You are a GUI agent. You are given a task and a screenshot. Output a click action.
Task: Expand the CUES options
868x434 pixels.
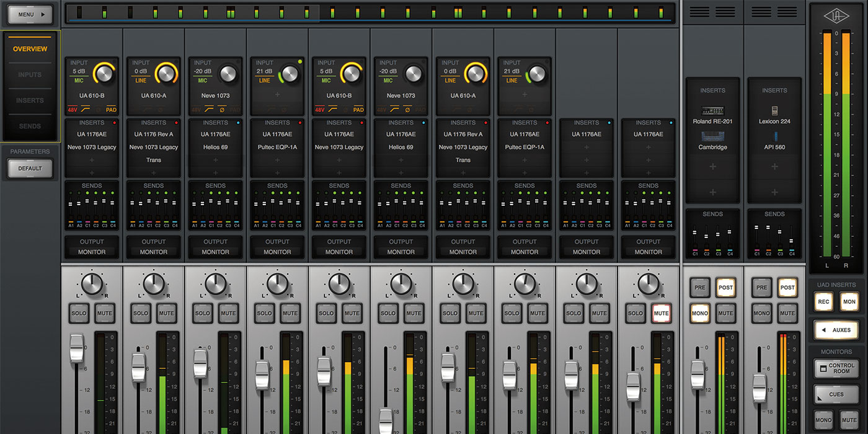pos(836,394)
